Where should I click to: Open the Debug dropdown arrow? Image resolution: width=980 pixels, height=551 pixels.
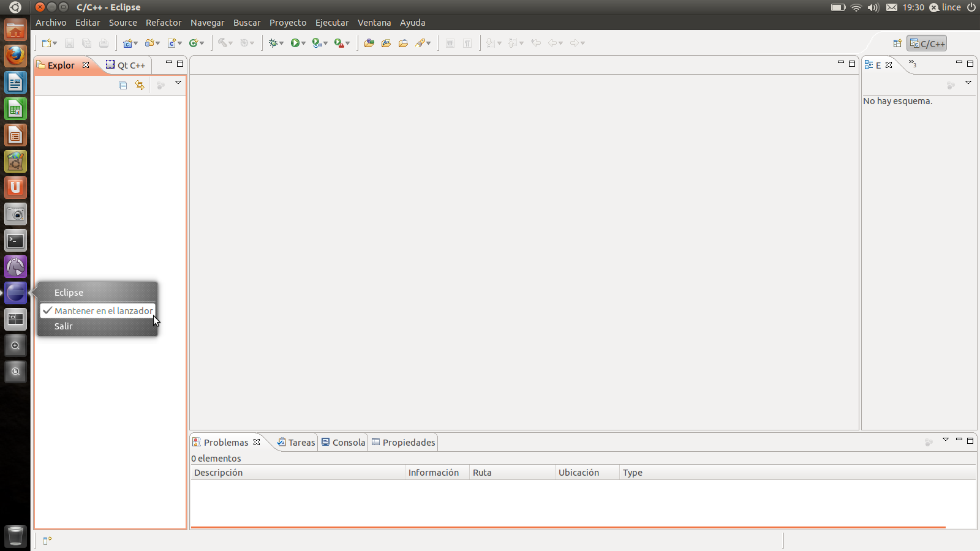click(x=282, y=43)
